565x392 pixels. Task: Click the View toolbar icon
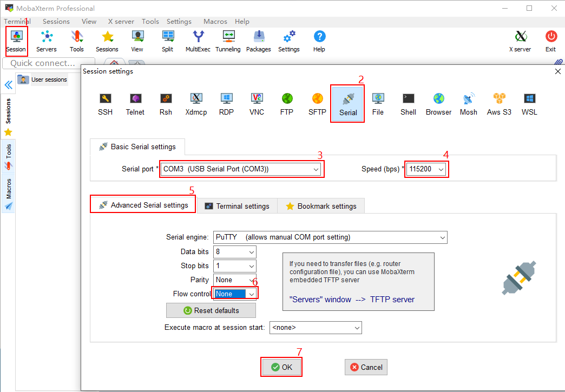pos(137,42)
